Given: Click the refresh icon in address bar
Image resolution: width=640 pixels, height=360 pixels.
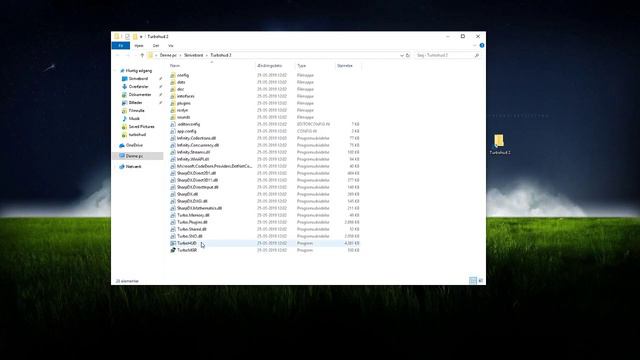Looking at the screenshot, I should point(408,55).
